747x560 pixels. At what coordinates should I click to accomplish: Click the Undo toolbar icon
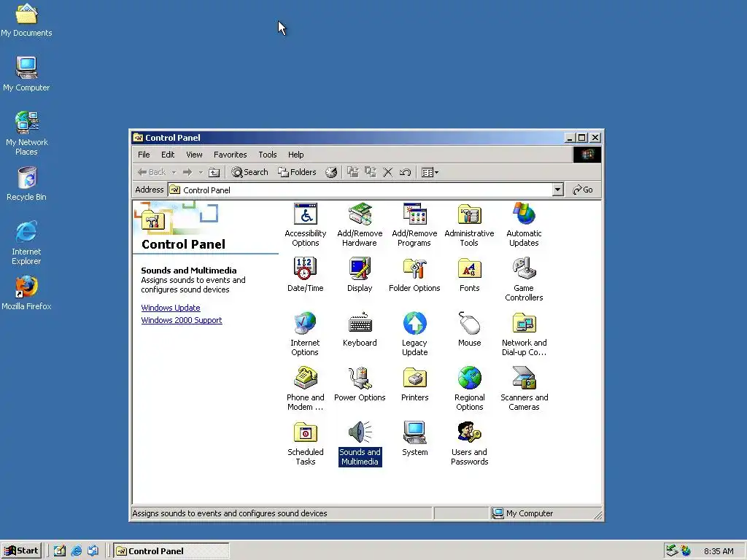tap(405, 172)
